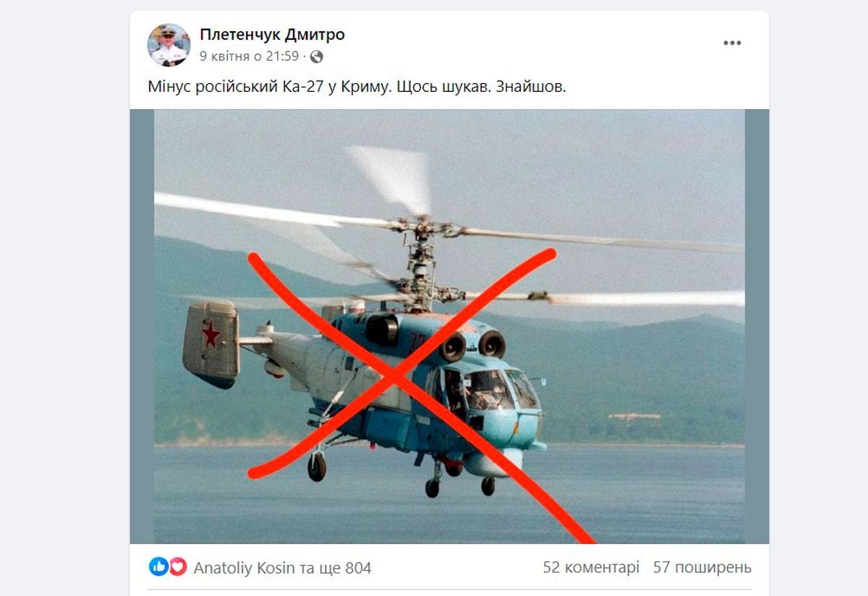
Task: Click the post text about Ка-27 у Криму
Action: (x=357, y=88)
